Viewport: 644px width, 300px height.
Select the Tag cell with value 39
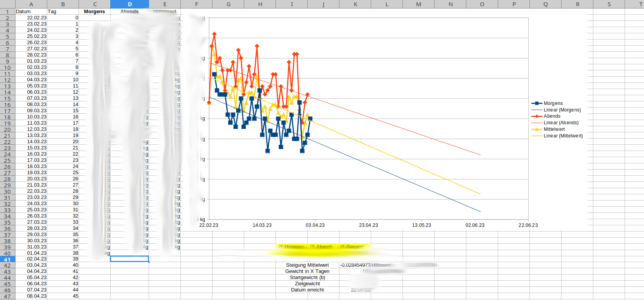[63, 259]
